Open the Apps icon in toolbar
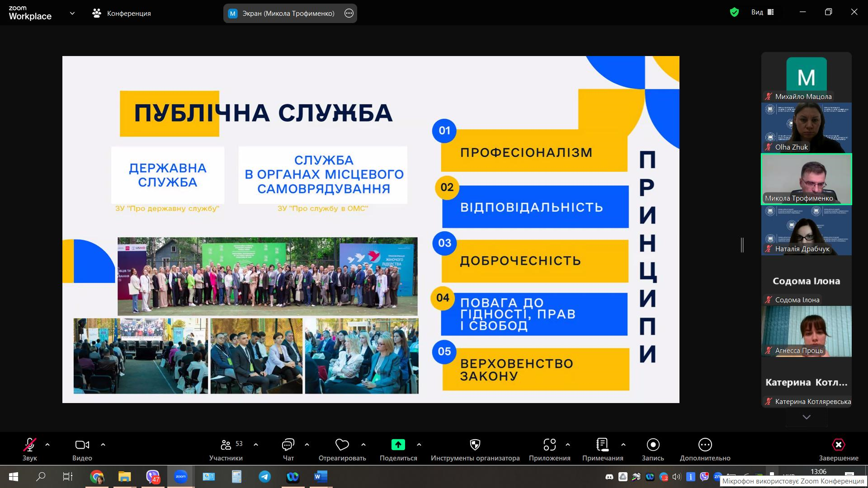 [549, 445]
